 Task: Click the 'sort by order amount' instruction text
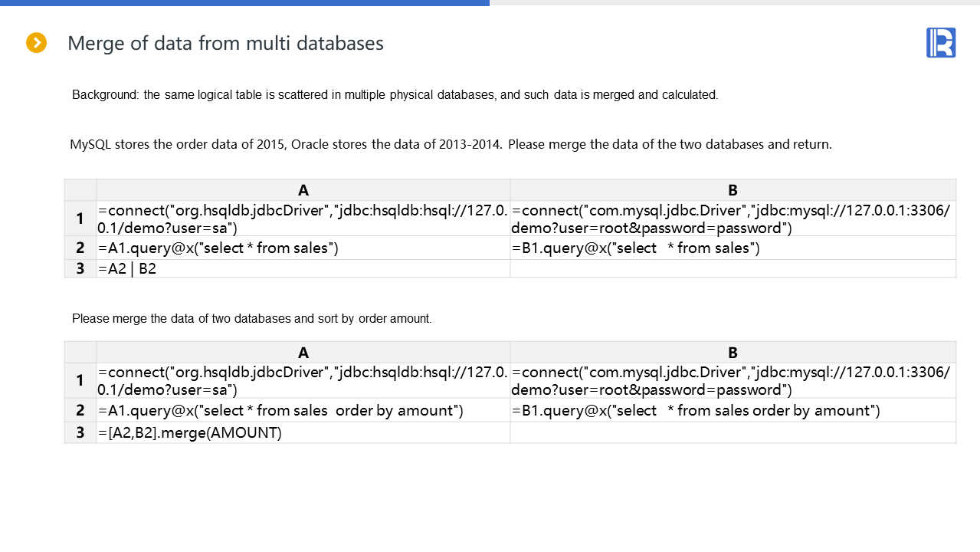click(251, 318)
